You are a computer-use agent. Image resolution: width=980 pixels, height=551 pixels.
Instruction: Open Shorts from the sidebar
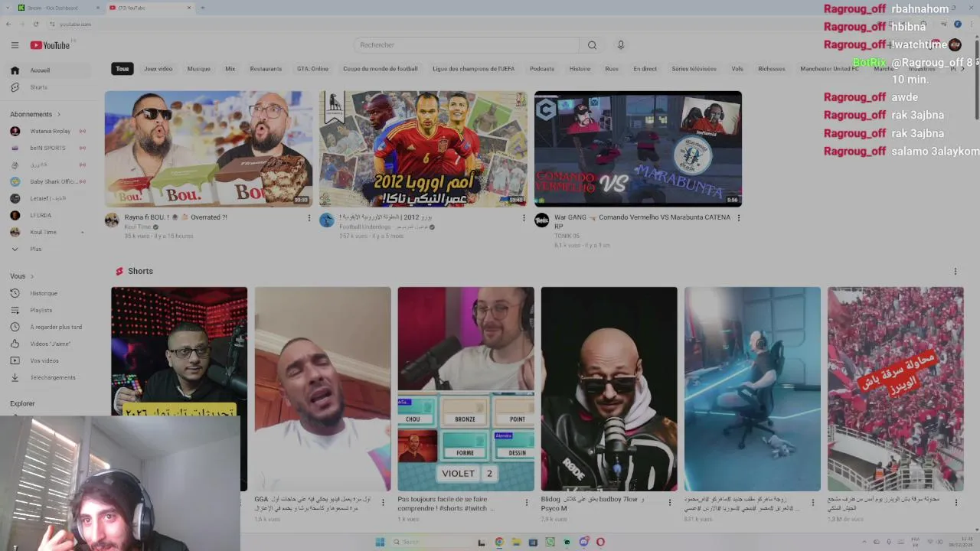coord(47,87)
